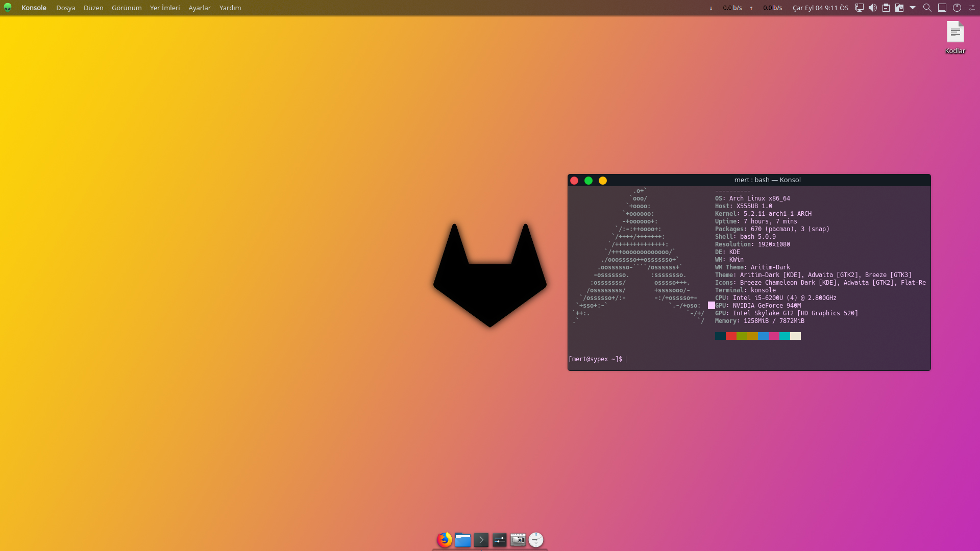980x551 pixels.
Task: Click the green button on Konsole title bar
Action: click(x=589, y=181)
